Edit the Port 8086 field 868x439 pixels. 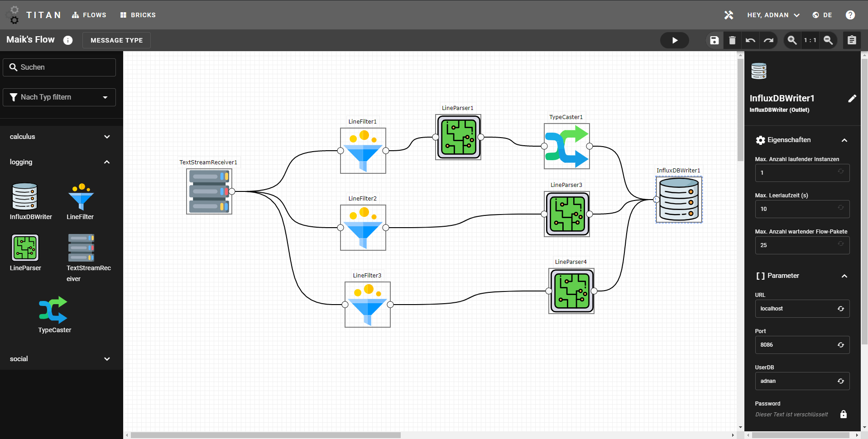(802, 345)
